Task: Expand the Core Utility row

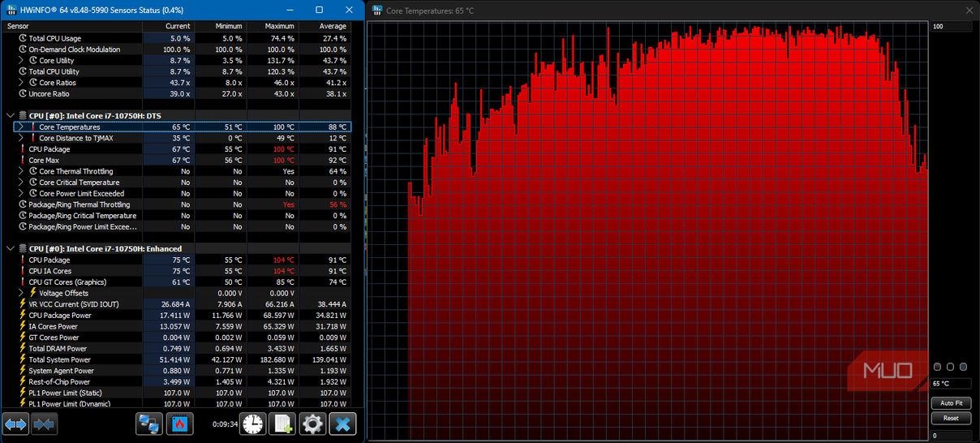Action: click(22, 60)
